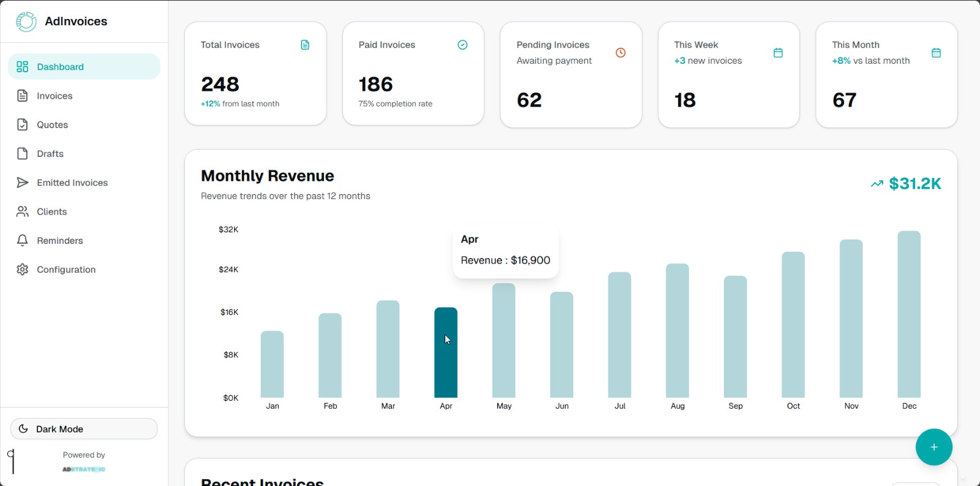Toggle Dark Mode on
980x486 pixels.
coord(84,429)
